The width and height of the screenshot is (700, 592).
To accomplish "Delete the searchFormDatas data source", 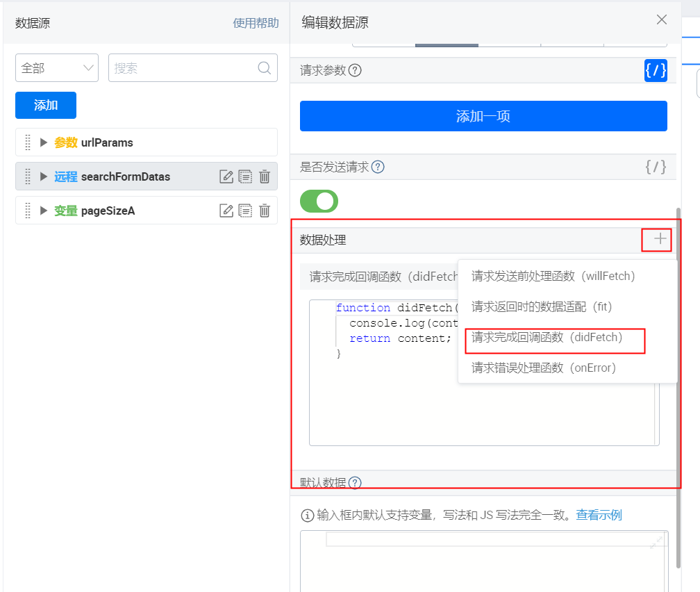I will pyautogui.click(x=265, y=177).
